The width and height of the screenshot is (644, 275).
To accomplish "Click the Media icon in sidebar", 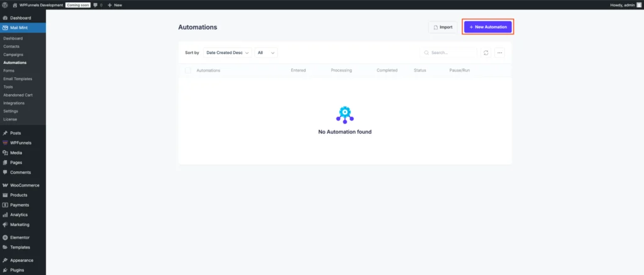I will 5,153.
